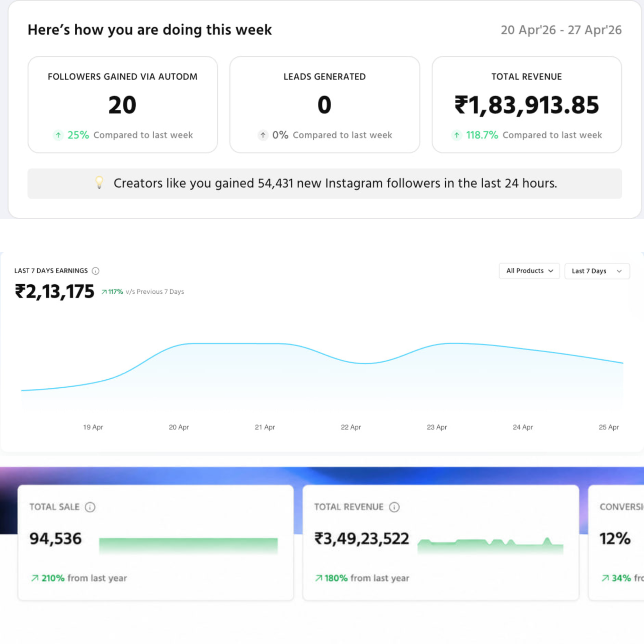Click the lightbulb tip icon
Screen dimensions: 644x644
click(99, 183)
